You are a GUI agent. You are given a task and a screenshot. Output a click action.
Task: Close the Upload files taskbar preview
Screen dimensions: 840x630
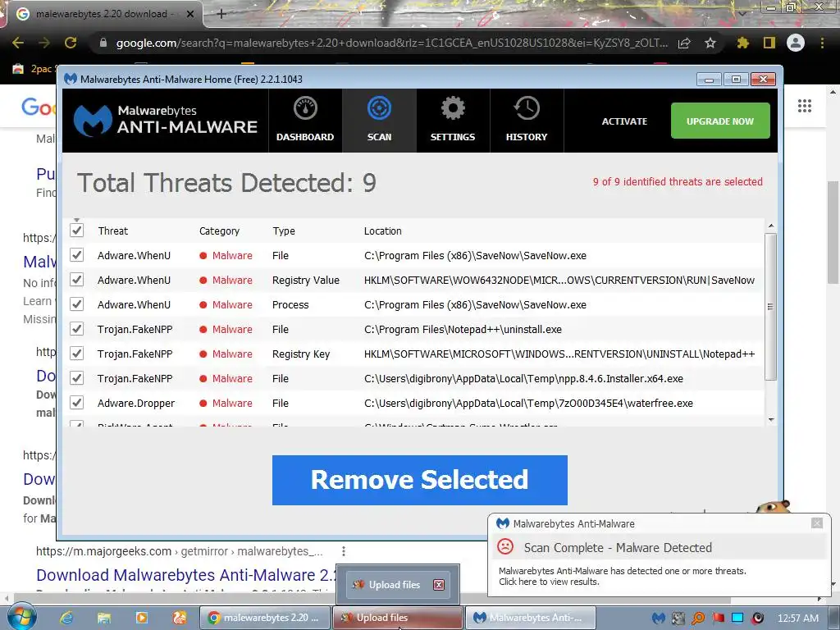[x=439, y=584]
